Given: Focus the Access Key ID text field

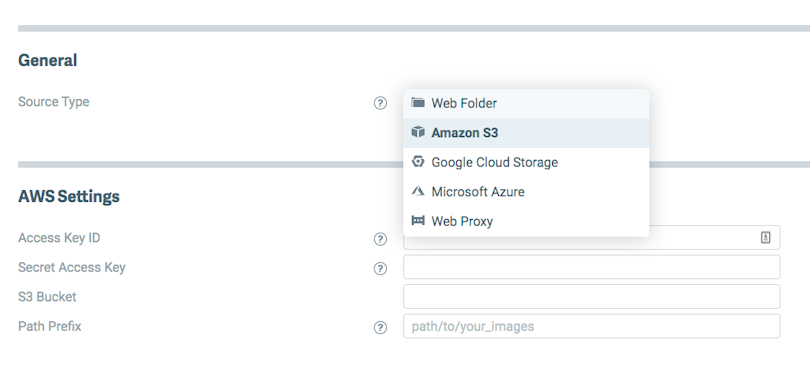Looking at the screenshot, I should coord(591,238).
